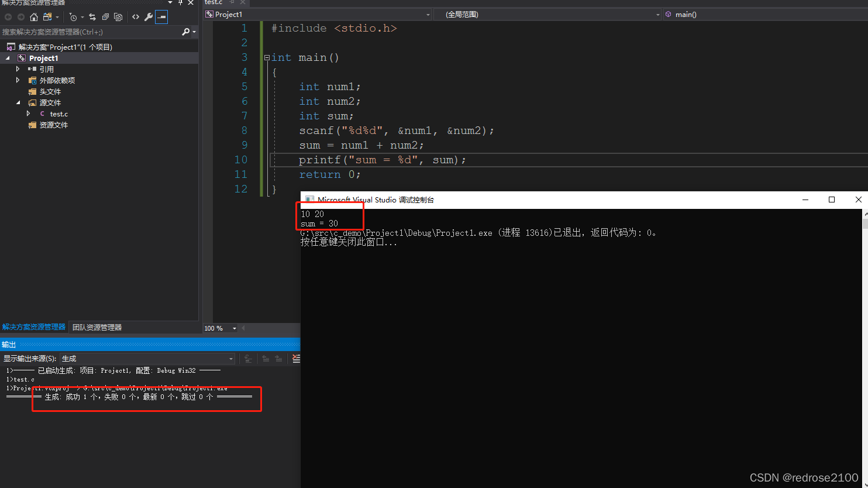
Task: Expand the test.c file node
Action: [x=29, y=114]
